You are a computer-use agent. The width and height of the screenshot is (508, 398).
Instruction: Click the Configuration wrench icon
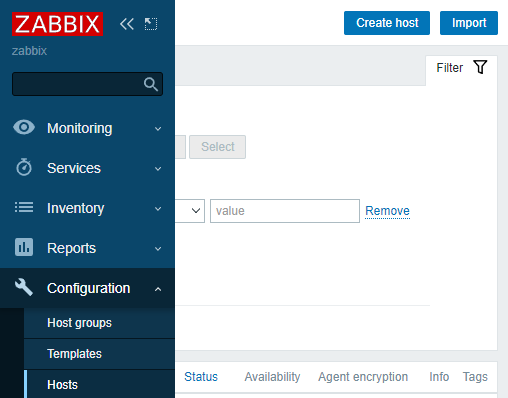(24, 287)
